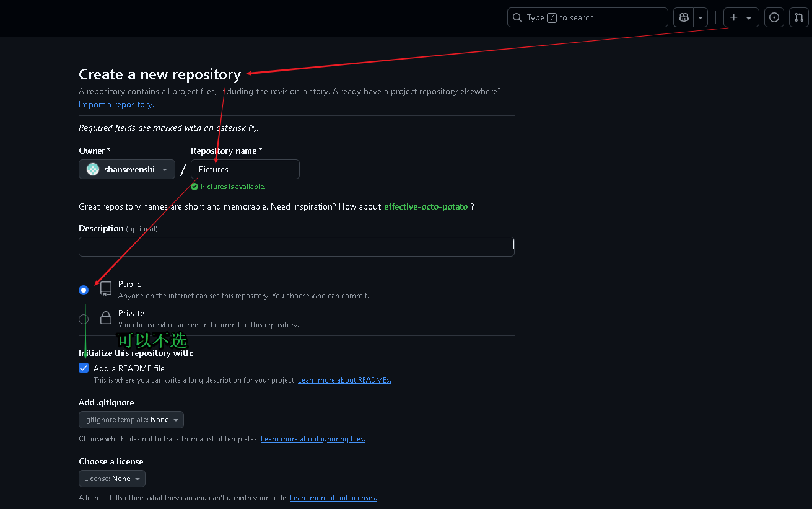The image size is (812, 509).
Task: Select the Public radio button
Action: pos(84,290)
